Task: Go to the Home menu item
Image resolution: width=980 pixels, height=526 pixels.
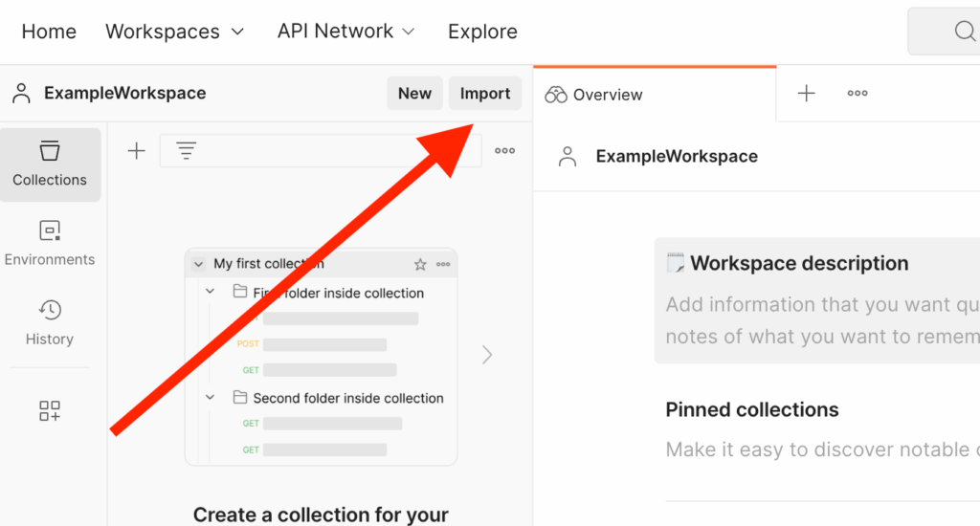Action: pos(49,32)
